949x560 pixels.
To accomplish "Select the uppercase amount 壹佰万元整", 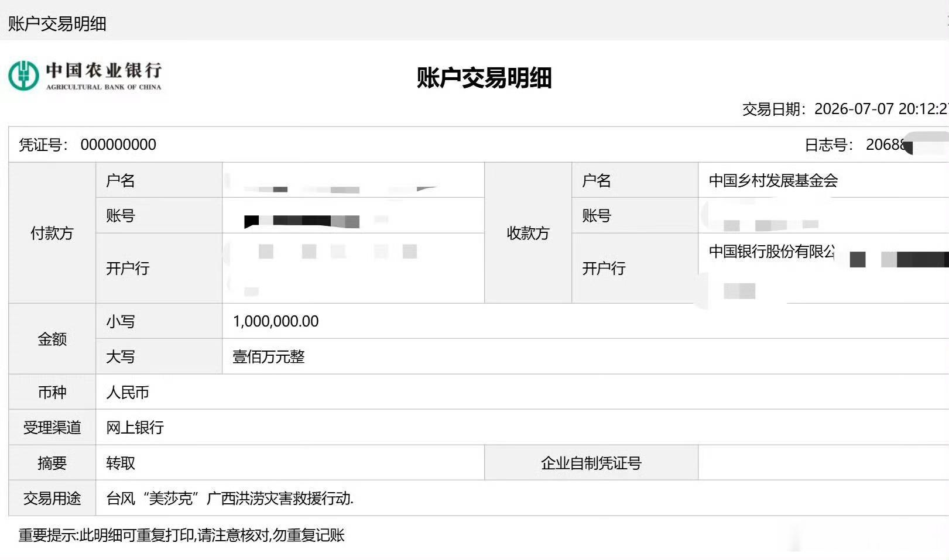I will click(x=269, y=356).
